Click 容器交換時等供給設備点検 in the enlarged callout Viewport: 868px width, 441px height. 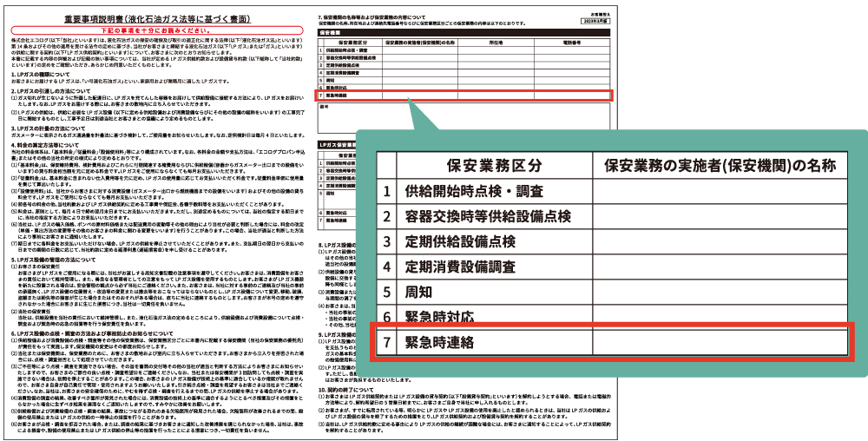[488, 216]
